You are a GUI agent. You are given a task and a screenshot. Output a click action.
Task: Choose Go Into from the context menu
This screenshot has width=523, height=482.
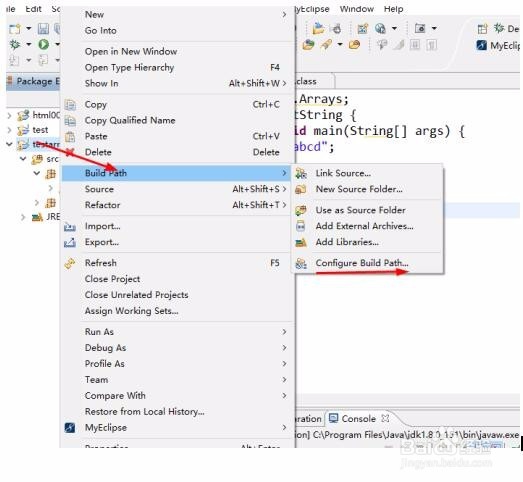[176, 31]
